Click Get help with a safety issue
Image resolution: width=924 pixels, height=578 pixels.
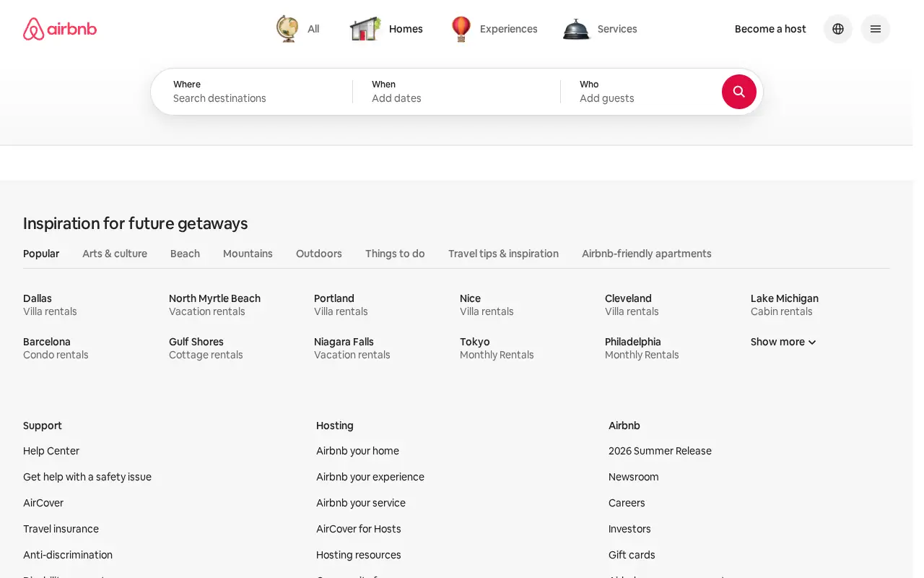tap(87, 477)
